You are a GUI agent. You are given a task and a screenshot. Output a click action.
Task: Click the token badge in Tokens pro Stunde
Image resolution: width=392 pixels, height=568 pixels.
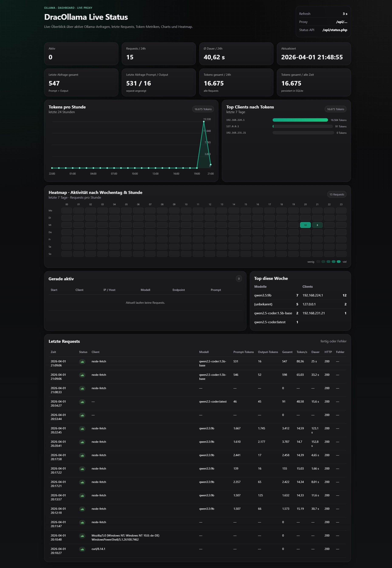click(x=203, y=109)
